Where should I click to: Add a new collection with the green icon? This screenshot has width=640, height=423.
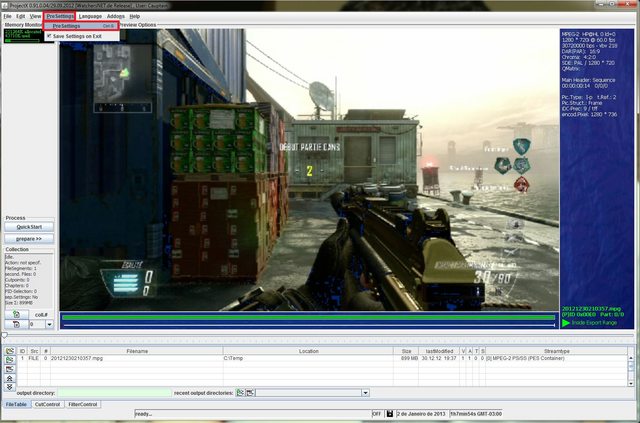pos(16,314)
